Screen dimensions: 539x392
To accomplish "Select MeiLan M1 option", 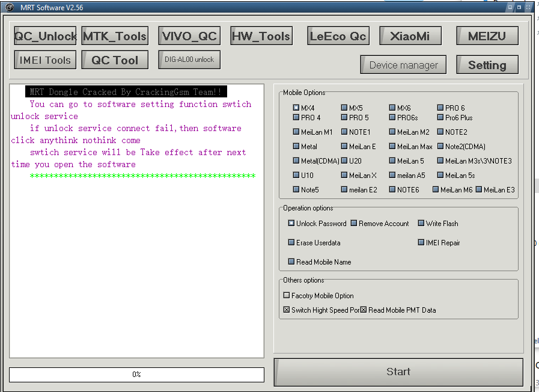I will (x=313, y=132).
